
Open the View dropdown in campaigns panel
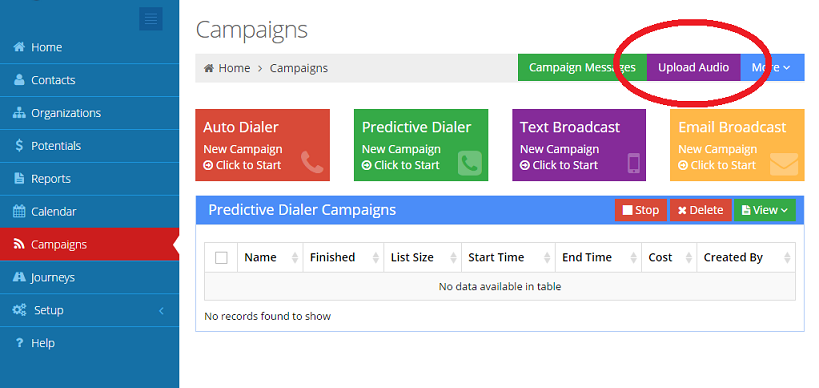click(765, 210)
